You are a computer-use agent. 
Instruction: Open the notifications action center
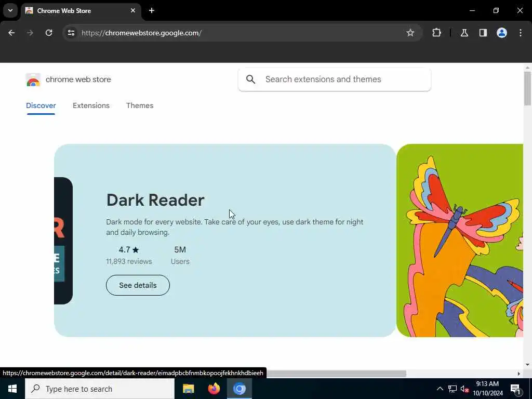(516, 389)
